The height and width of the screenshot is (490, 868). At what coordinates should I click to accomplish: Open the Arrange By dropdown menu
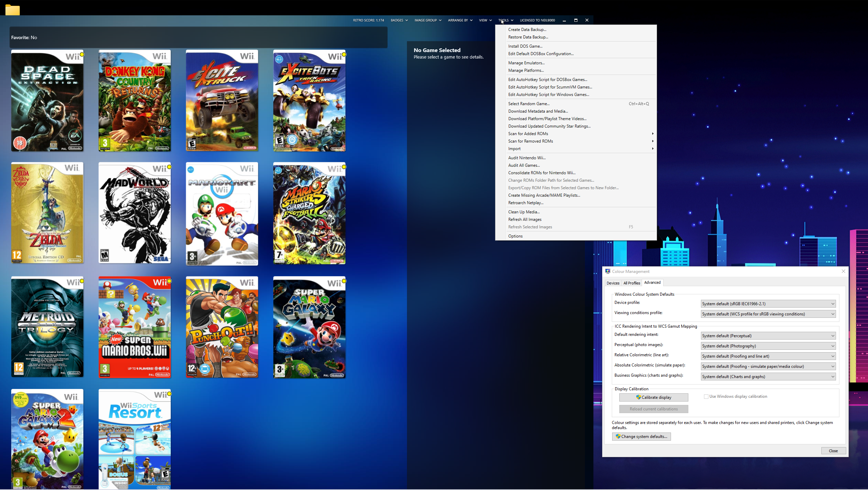pos(460,20)
